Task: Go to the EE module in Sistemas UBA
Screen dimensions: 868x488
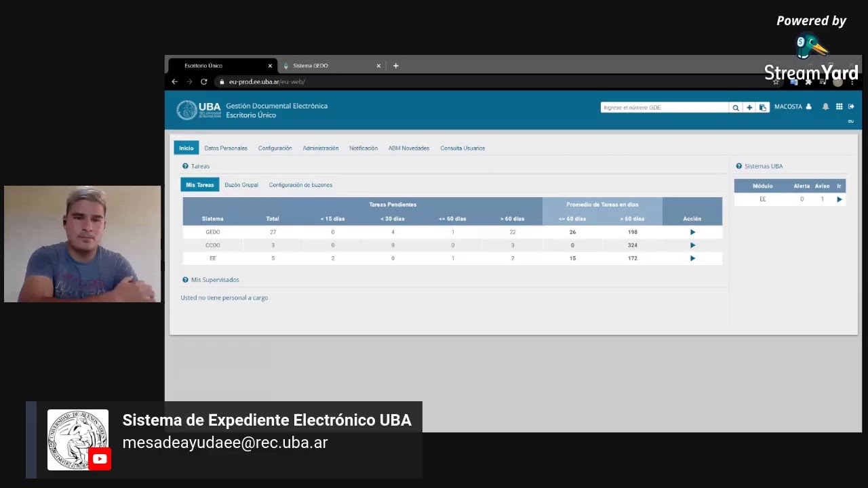Action: pos(840,199)
